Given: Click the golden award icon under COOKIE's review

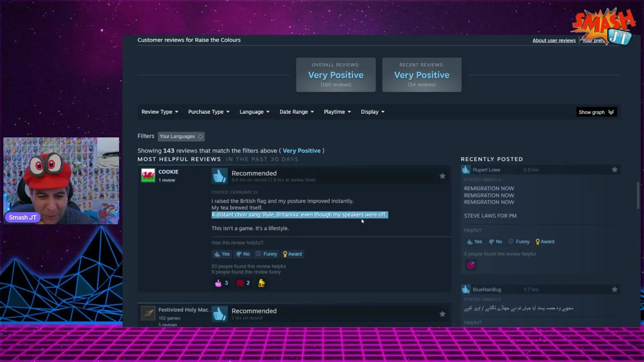Looking at the screenshot, I should click(x=261, y=283).
